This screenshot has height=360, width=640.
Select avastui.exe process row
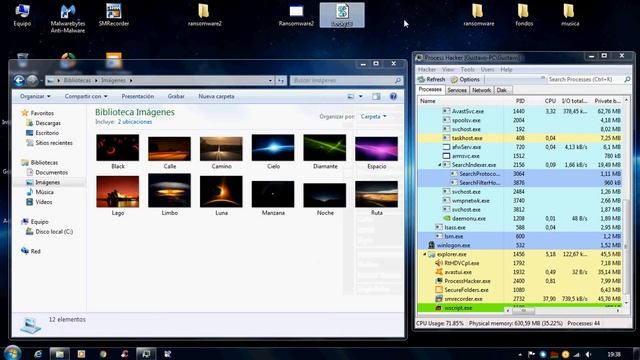click(x=519, y=272)
